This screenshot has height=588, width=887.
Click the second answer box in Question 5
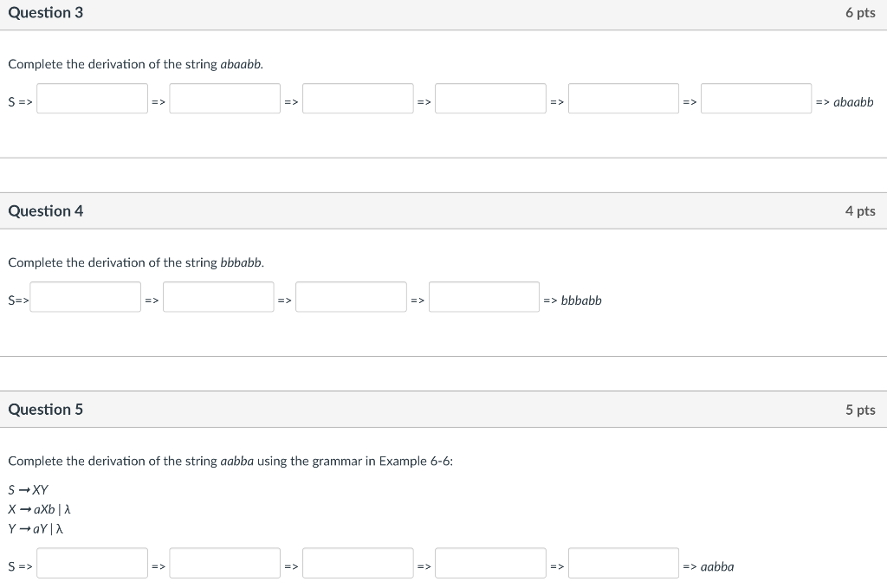coord(224,562)
